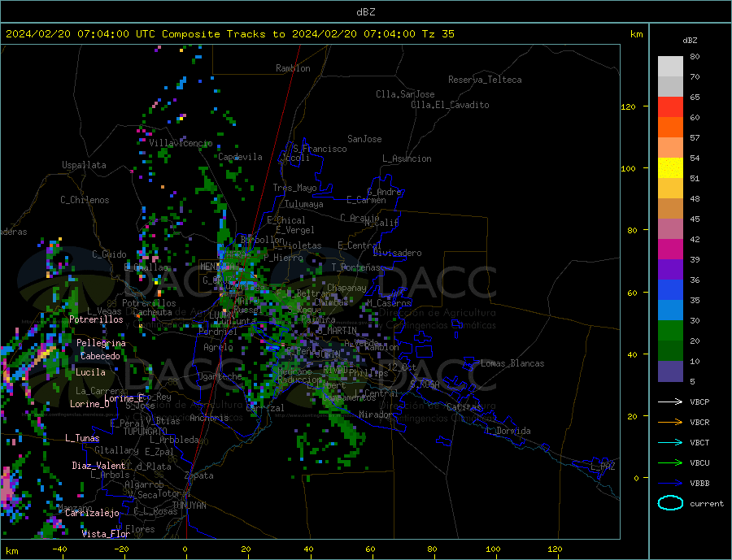
Task: Click the Ugarteche map label
Action: point(220,376)
